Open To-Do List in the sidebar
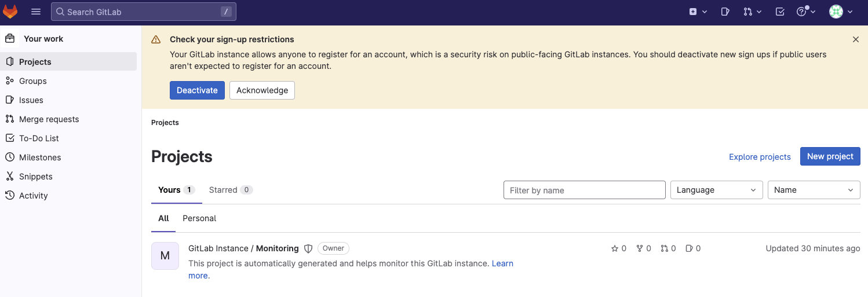The image size is (868, 297). 68,138
